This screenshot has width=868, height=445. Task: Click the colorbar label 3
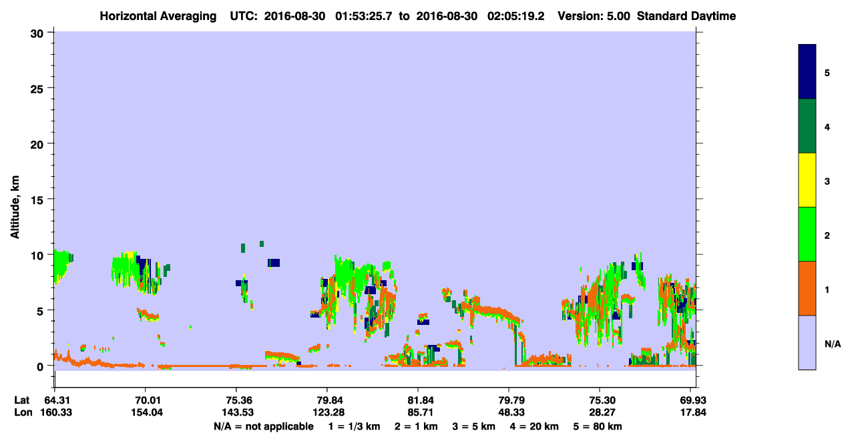point(827,180)
